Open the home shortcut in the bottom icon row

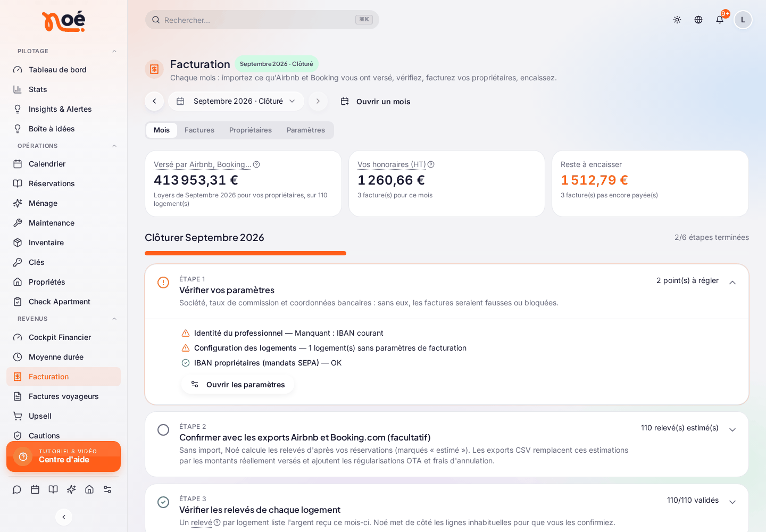(x=89, y=489)
